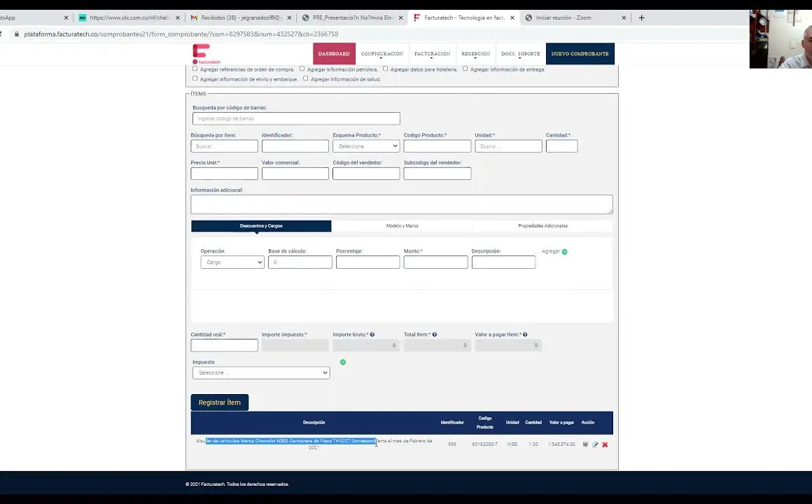This screenshot has height=504, width=812.
Task: Check Agregar datos para hotelería
Action: click(386, 69)
